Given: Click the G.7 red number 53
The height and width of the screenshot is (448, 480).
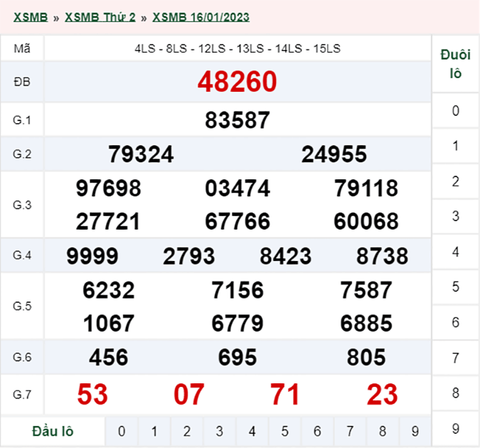Looking at the screenshot, I should pos(92,394).
